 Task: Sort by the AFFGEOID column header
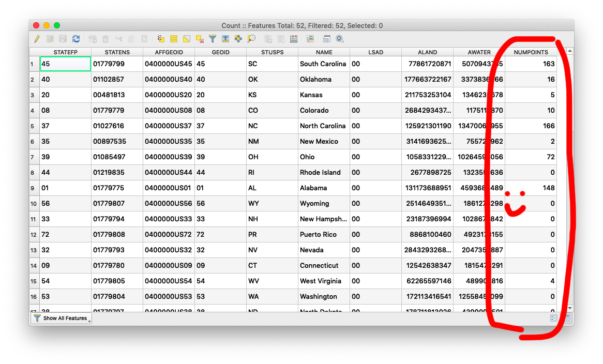(x=169, y=52)
